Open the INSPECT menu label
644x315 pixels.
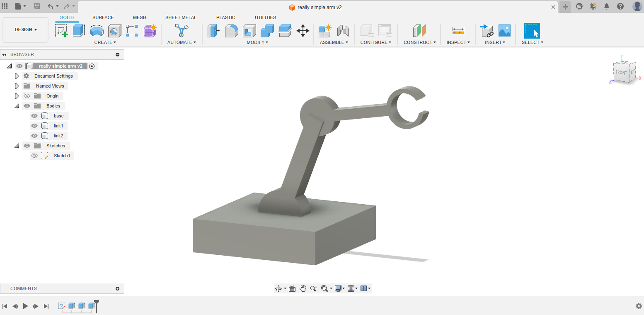tap(458, 42)
